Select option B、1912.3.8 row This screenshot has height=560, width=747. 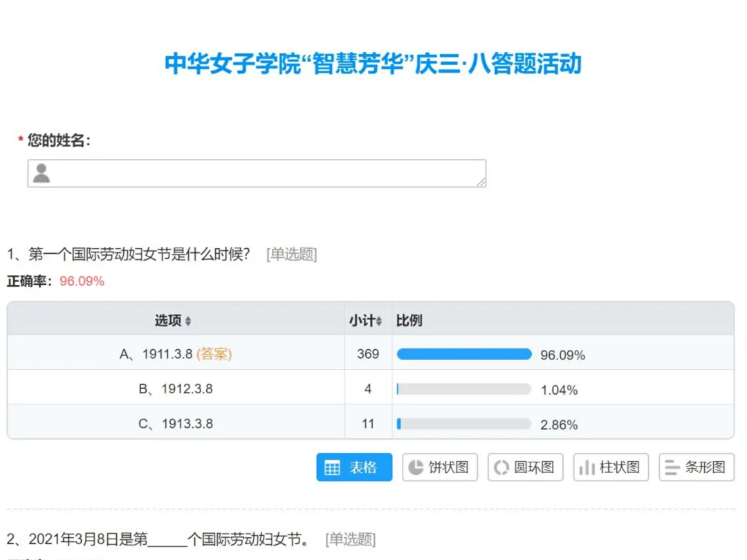pos(176,389)
